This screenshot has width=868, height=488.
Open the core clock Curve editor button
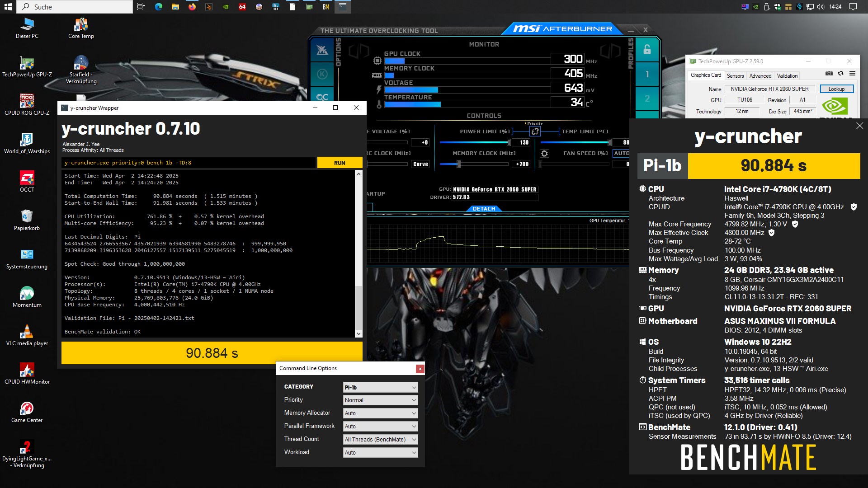coord(420,164)
